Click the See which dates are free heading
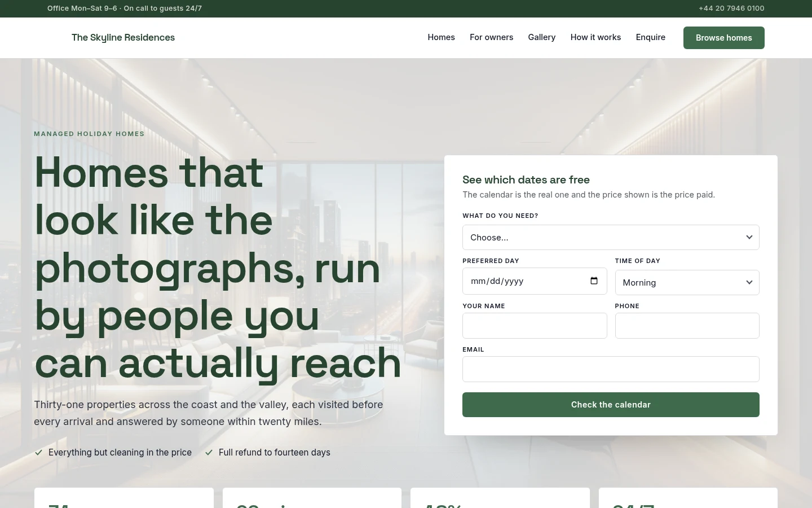Screen dimensions: 812x508 coord(526,180)
